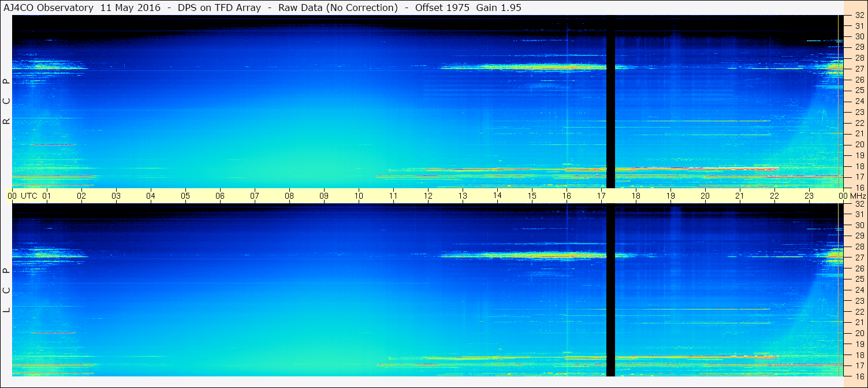This screenshot has height=388, width=868.
Task: Click the 19 hour marker on UTC axis
Action: (670, 196)
